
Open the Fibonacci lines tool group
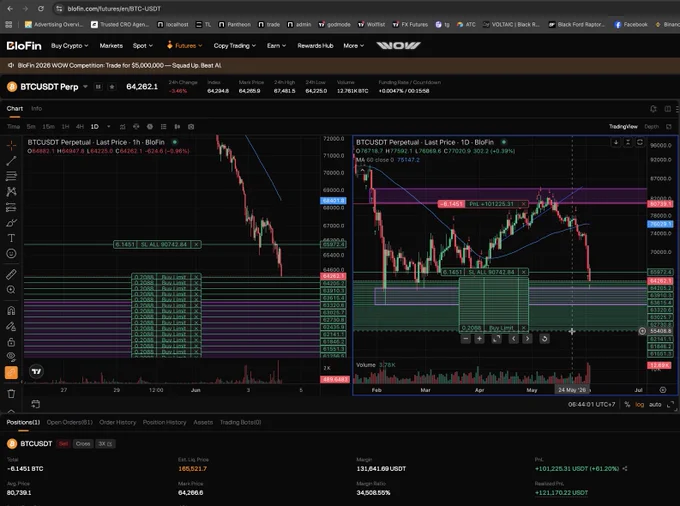11,176
